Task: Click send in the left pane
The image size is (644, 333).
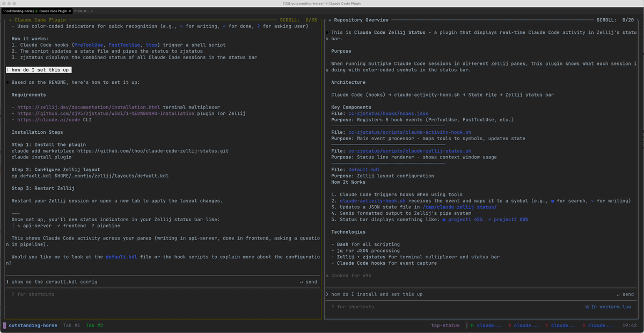Action: [309, 282]
